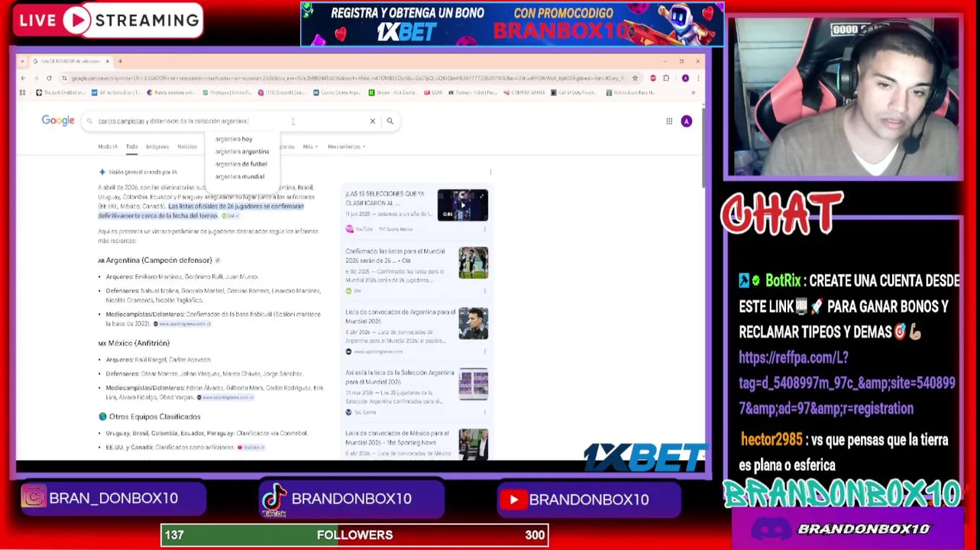Click the YouTube source chip under Otros Equipos

click(x=251, y=447)
